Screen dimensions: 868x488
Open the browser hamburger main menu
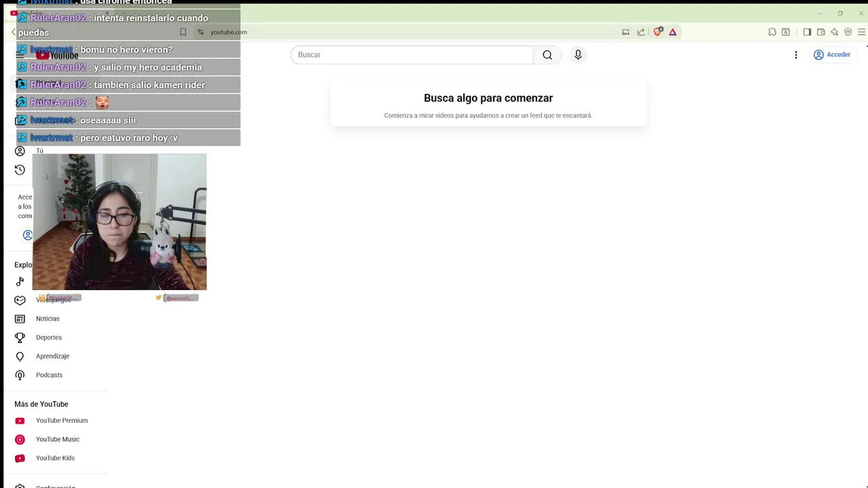pos(863,32)
